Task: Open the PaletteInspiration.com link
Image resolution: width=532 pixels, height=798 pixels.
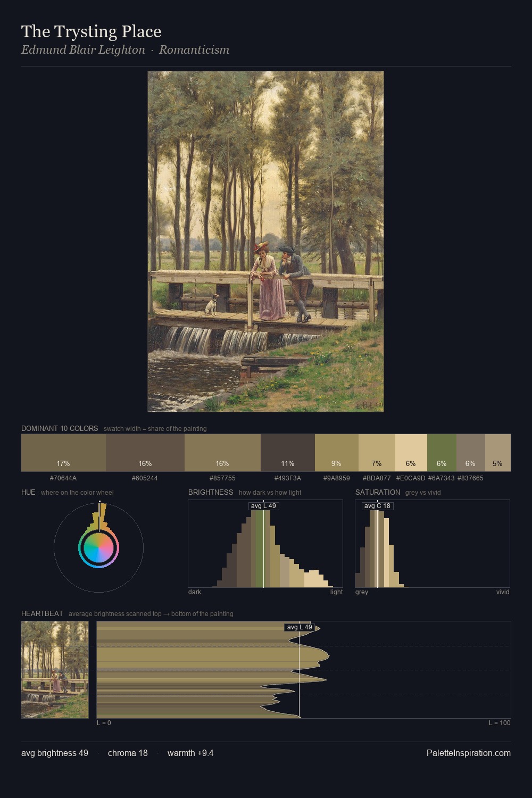Action: point(469,753)
